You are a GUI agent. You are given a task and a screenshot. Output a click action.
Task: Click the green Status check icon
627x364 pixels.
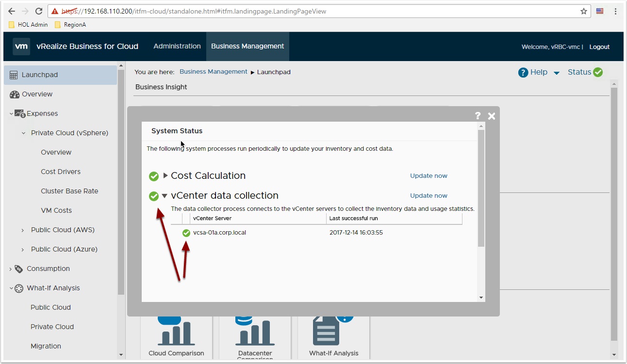click(x=598, y=72)
